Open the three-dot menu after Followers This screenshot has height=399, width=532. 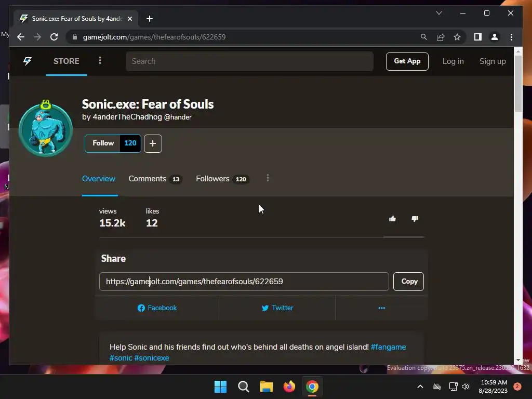pos(268,178)
